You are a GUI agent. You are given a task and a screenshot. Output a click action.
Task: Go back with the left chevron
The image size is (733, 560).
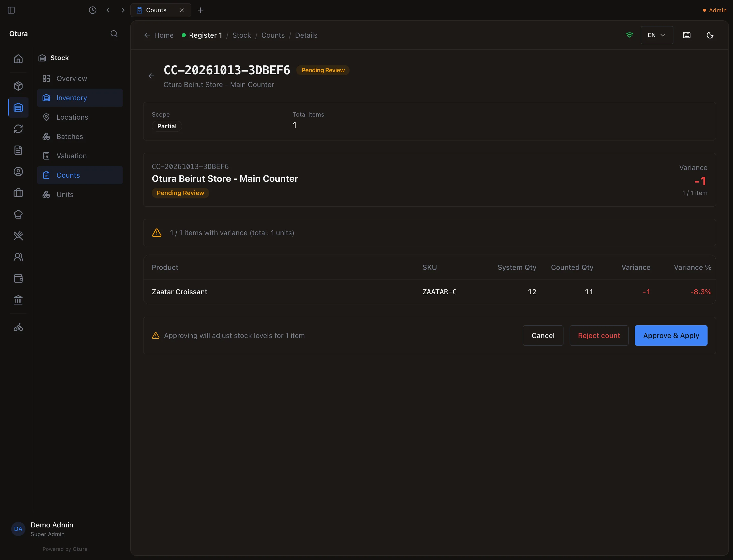[x=108, y=10]
